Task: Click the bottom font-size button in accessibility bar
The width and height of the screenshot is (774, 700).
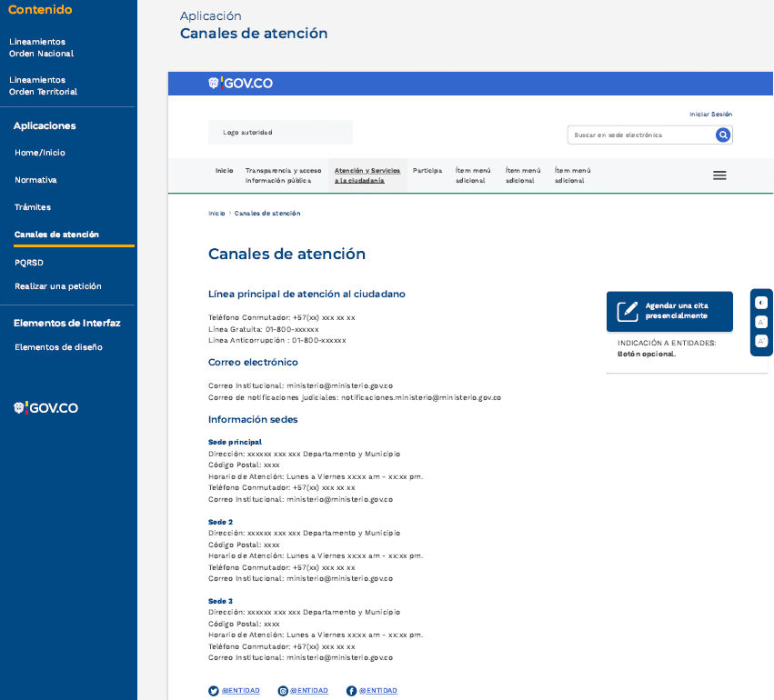Action: tap(761, 341)
